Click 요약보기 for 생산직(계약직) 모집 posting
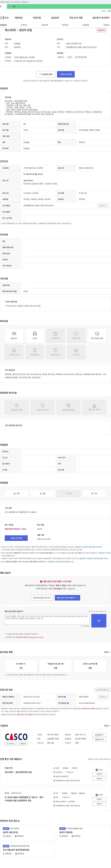The width and height of the screenshot is (111, 868). tap(99, 774)
